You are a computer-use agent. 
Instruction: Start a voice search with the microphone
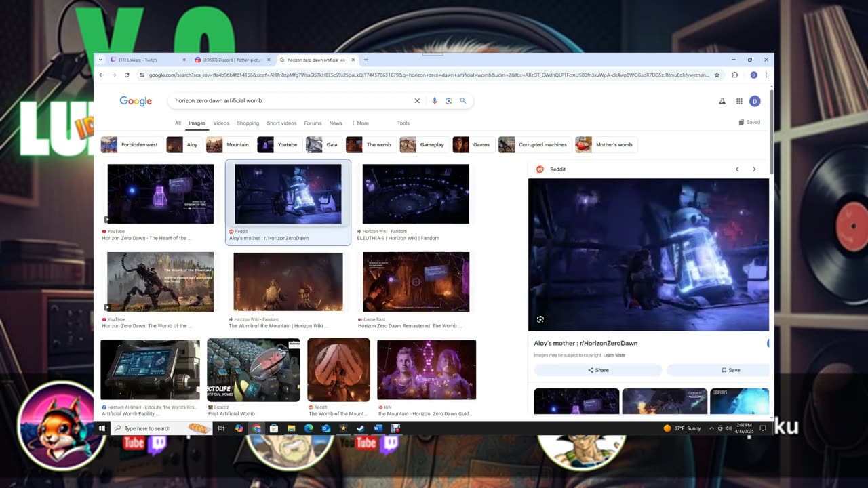click(x=435, y=101)
